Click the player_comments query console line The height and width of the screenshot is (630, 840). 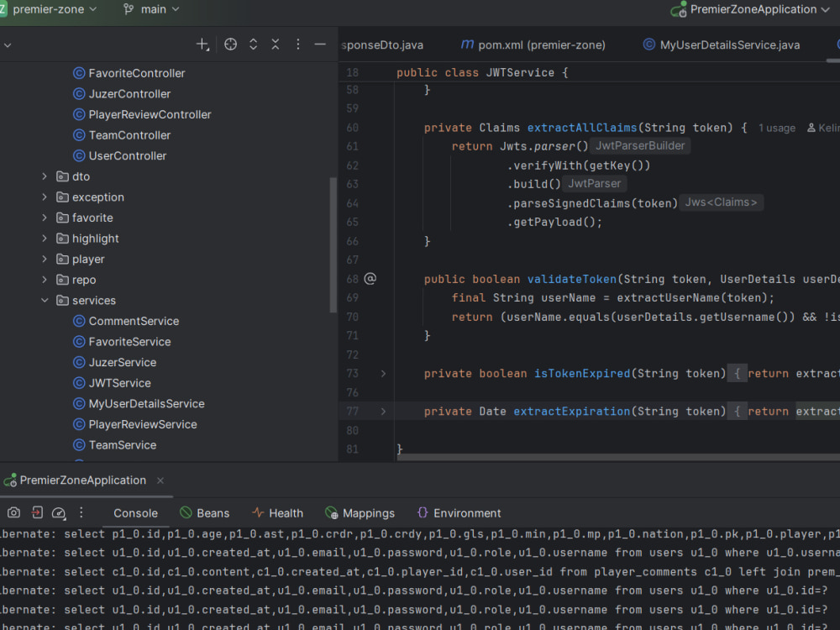coord(420,572)
